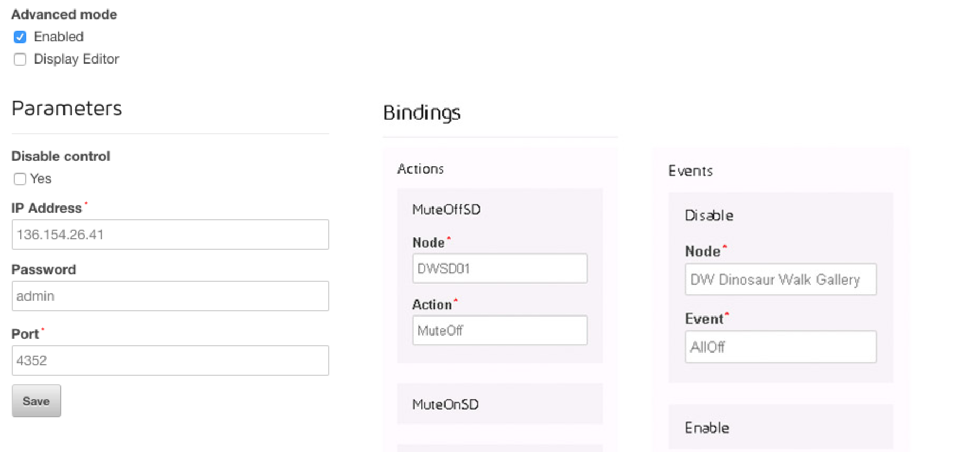The image size is (980, 469).
Task: Check the Yes box under Disable control
Action: [x=20, y=179]
